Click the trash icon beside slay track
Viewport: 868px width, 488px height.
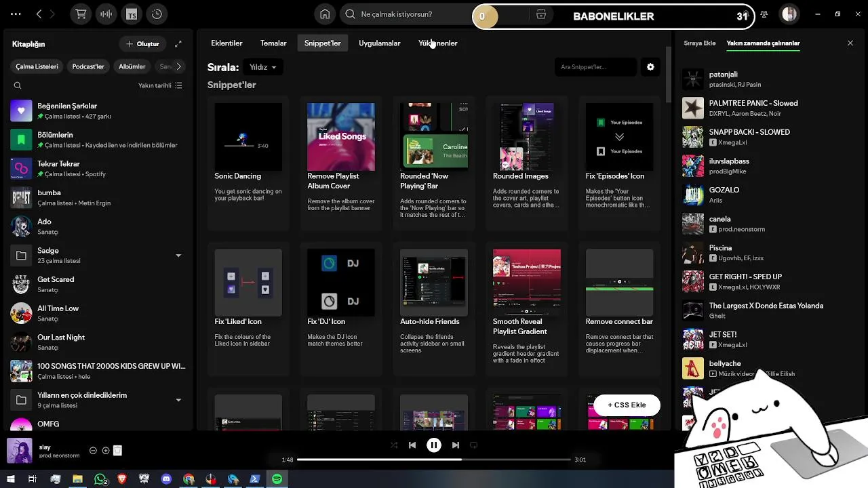coord(117,451)
